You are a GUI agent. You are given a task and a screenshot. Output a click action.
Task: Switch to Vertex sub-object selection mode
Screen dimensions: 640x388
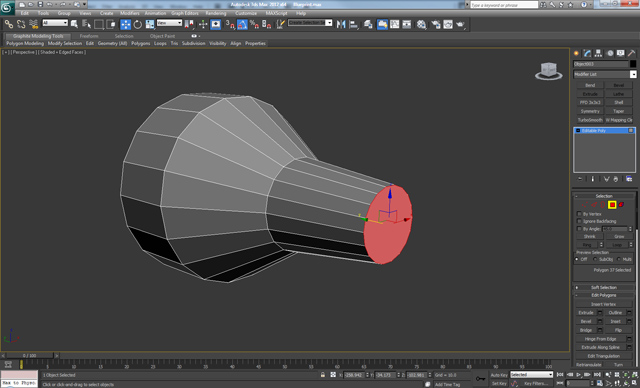pos(585,205)
